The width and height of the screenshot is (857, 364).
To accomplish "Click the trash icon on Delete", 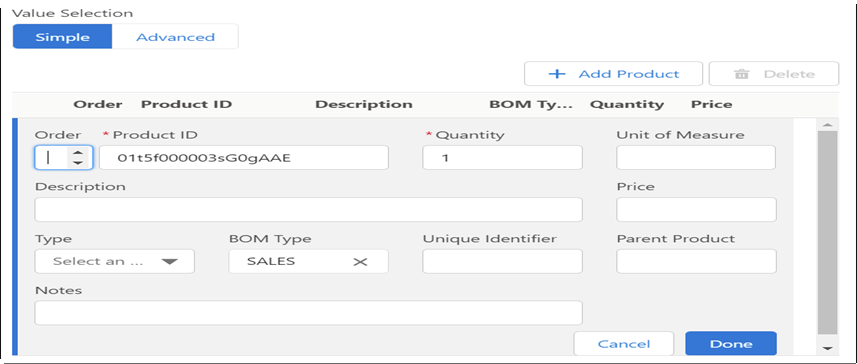I will [741, 74].
